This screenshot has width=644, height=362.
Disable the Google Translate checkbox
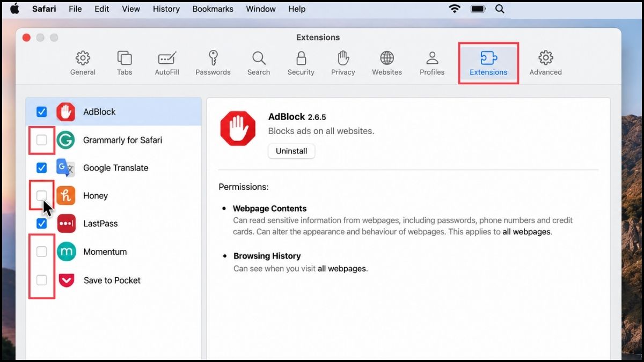pyautogui.click(x=41, y=168)
